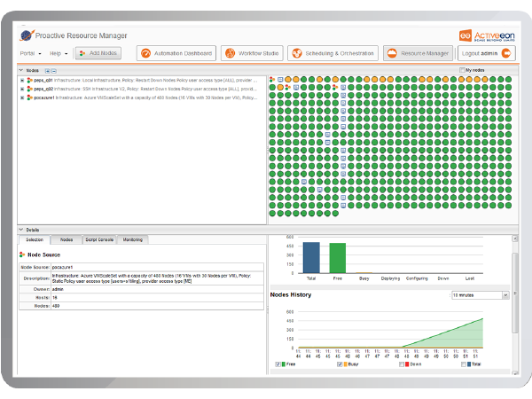Viewport: 532px width, 399px height.
Task: Expand the peps_q02 tree node
Action: 22,89
